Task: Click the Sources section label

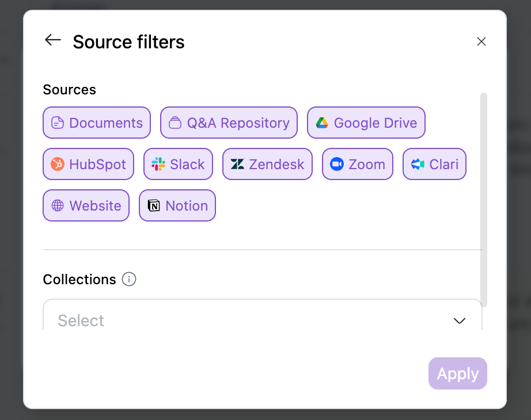Action: coord(70,90)
